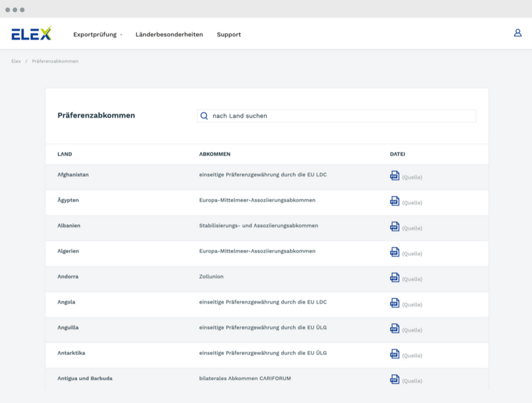
Task: Open the Afghanistan (Quelle) source link
Action: pos(412,178)
